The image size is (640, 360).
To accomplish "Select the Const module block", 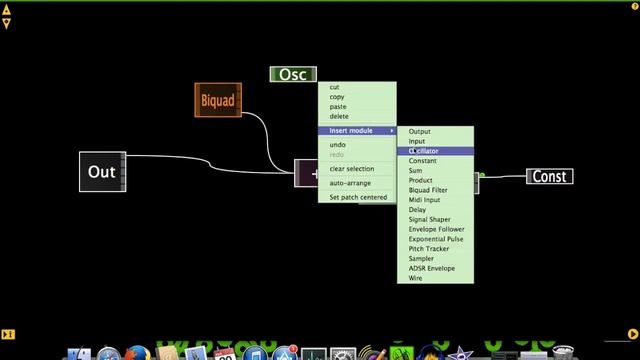I will click(549, 176).
